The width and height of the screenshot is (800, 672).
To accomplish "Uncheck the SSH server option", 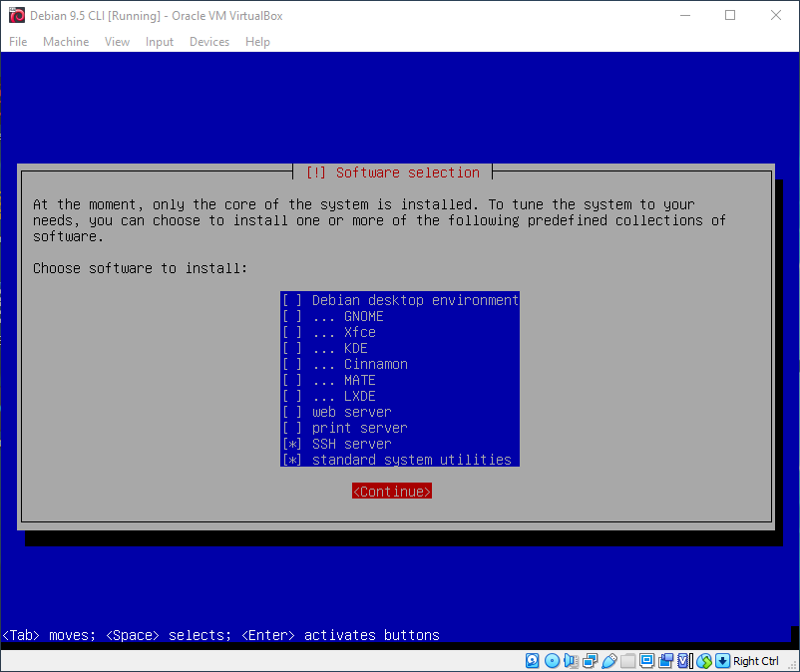I will pos(292,444).
